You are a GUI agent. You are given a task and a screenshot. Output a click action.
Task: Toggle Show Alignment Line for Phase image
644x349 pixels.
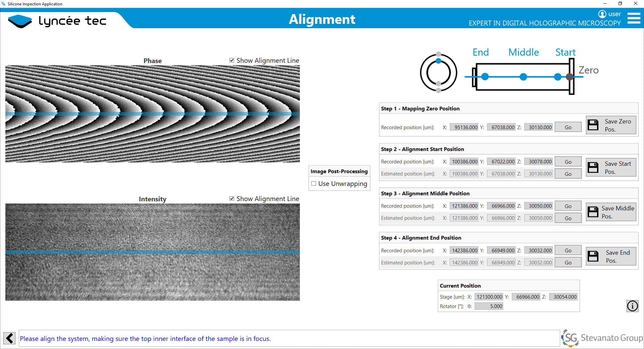tap(232, 60)
